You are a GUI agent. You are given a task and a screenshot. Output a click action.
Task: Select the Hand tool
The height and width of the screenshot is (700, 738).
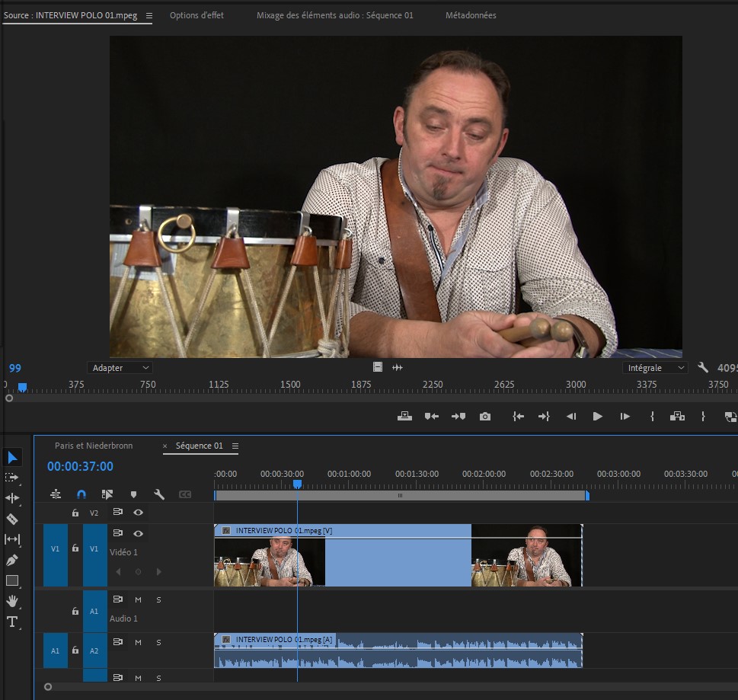pos(12,601)
